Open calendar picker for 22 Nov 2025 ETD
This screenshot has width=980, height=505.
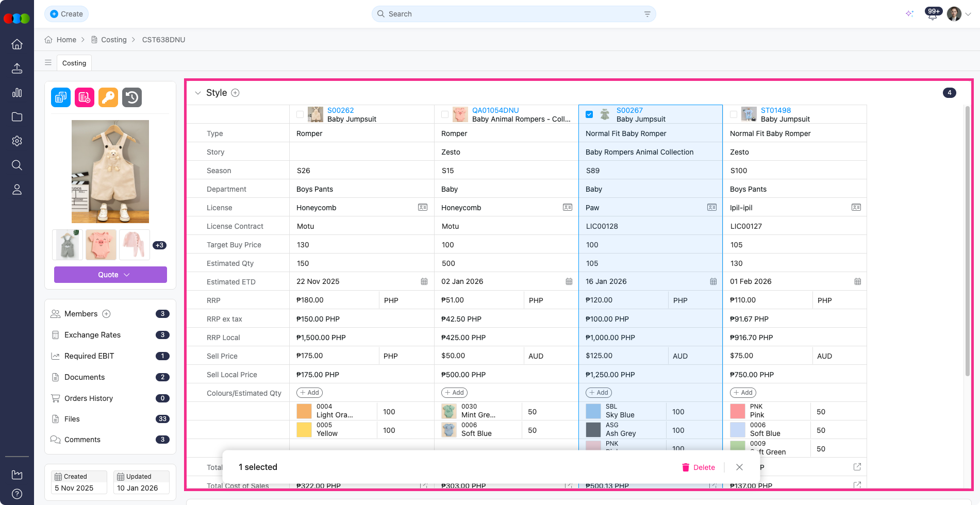[x=424, y=282]
